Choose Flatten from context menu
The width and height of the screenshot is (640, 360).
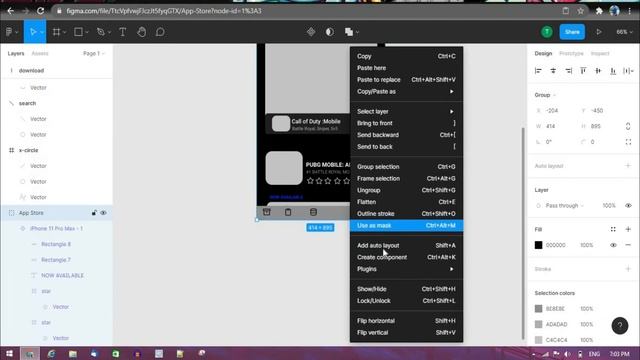(x=406, y=202)
